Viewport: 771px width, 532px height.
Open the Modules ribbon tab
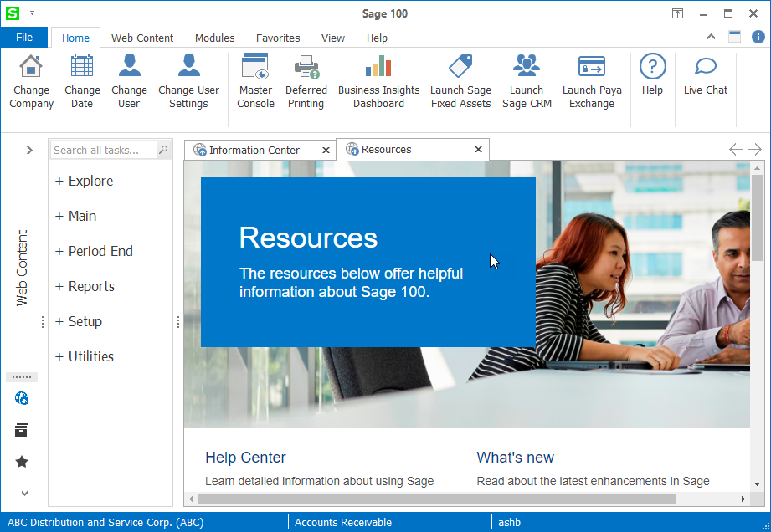[214, 38]
